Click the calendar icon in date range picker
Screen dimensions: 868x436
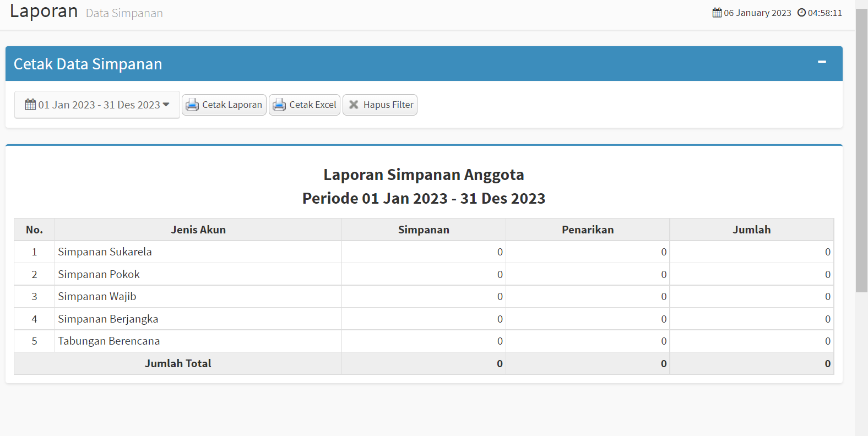[x=30, y=105]
